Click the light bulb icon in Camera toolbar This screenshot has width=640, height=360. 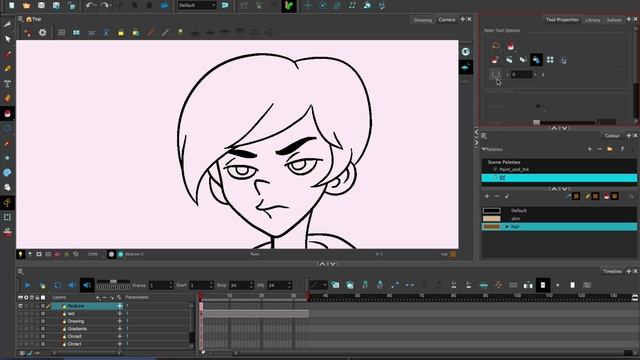180,32
